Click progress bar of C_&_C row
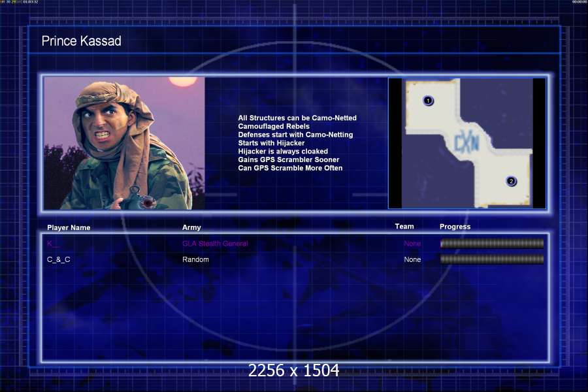 coord(492,259)
